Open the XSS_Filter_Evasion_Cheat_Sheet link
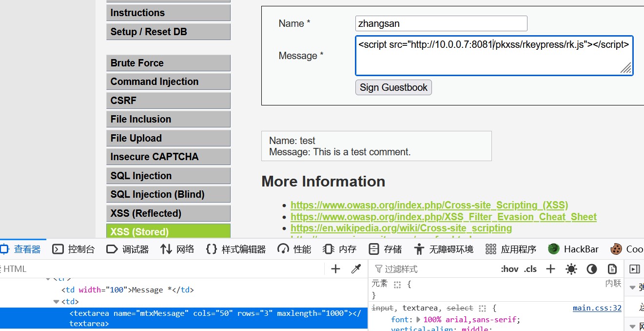Screen dimensions: 644x331 pos(444,217)
